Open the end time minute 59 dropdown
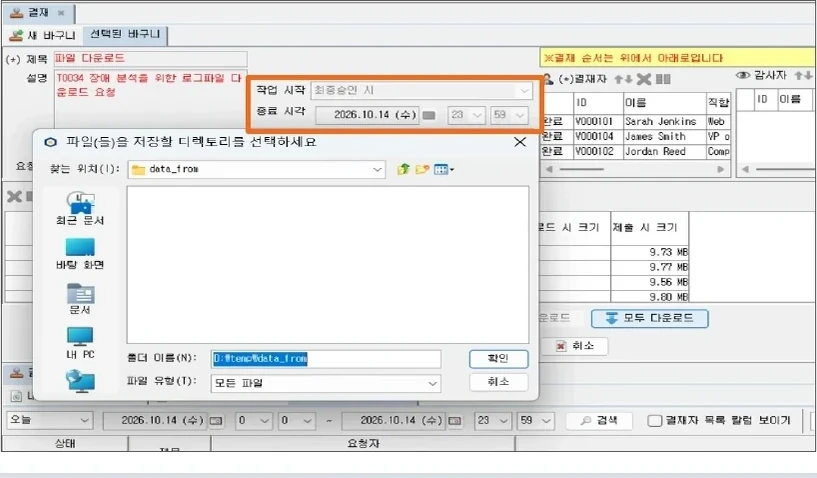This screenshot has width=817, height=478. pos(509,115)
